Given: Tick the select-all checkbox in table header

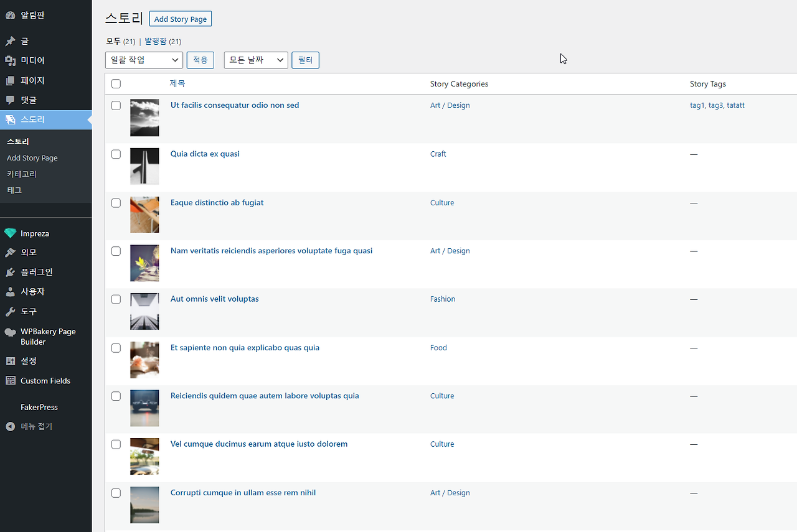Looking at the screenshot, I should pos(116,84).
